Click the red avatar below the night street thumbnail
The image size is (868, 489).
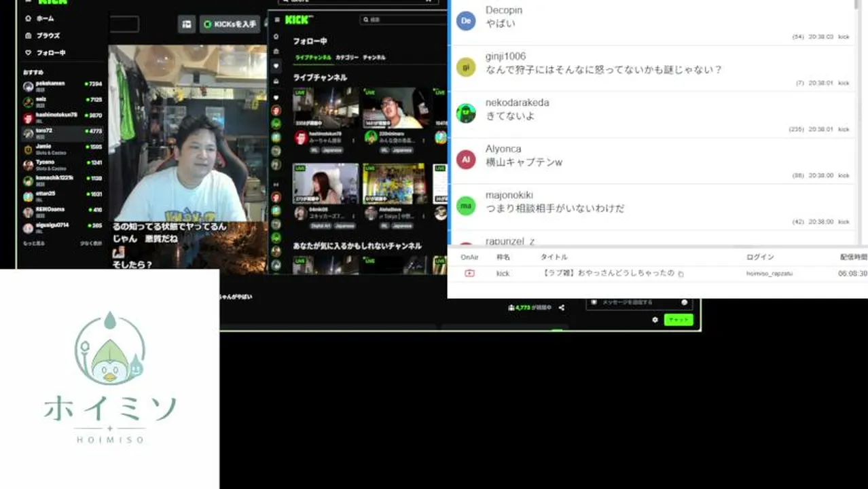(300, 137)
